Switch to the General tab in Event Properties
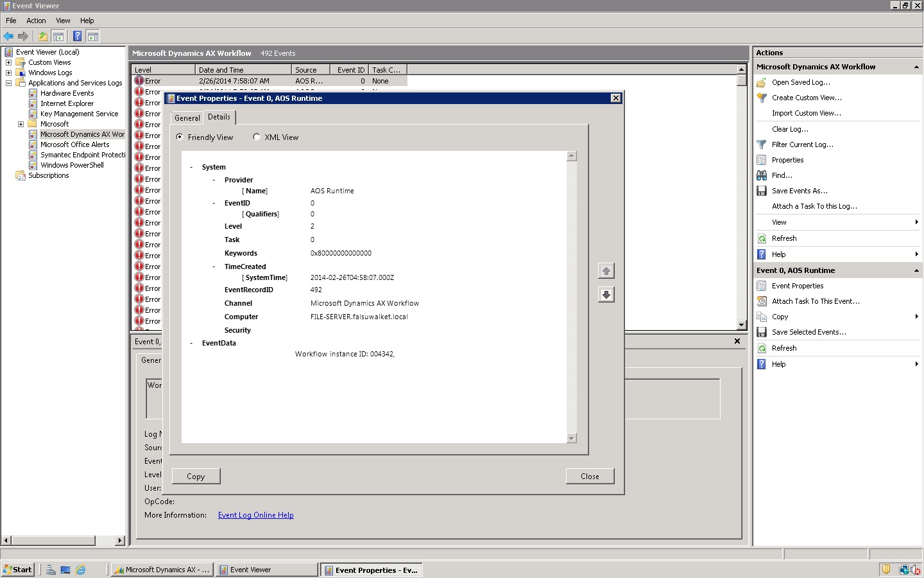The height and width of the screenshot is (578, 924). (187, 118)
